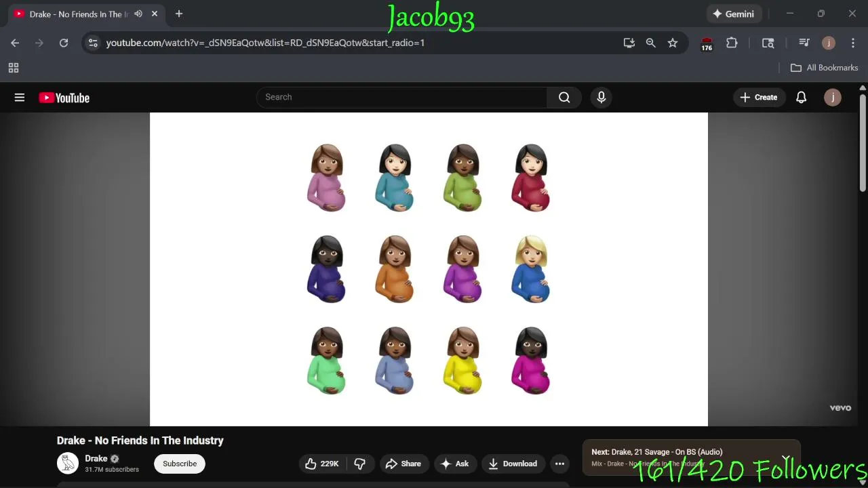The image size is (868, 488).
Task: Open media controls icon in toolbar
Action: [x=804, y=43]
